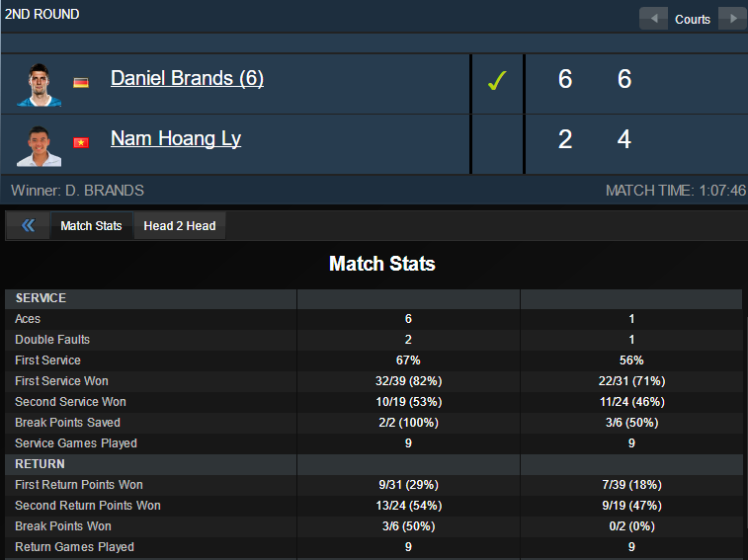Click the German flag icon
The image size is (748, 560).
click(81, 82)
